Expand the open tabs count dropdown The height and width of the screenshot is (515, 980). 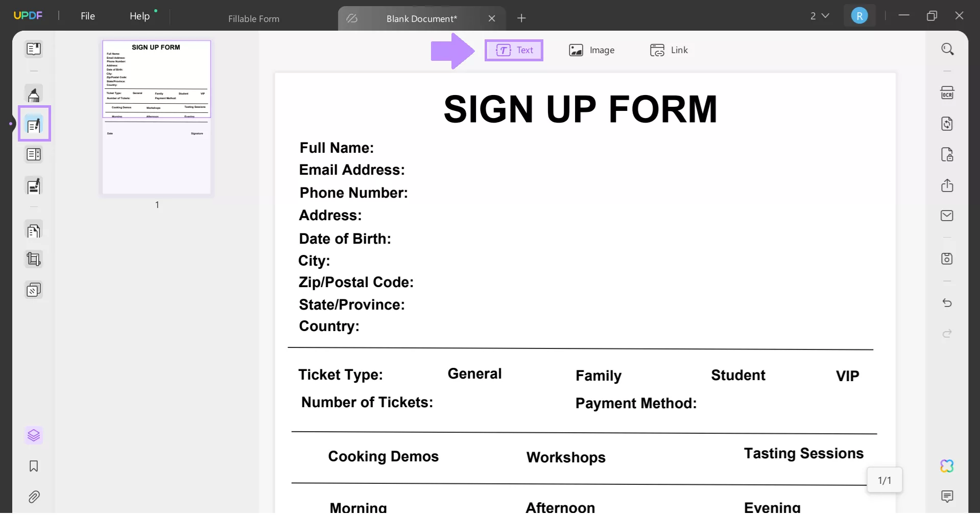tap(820, 16)
